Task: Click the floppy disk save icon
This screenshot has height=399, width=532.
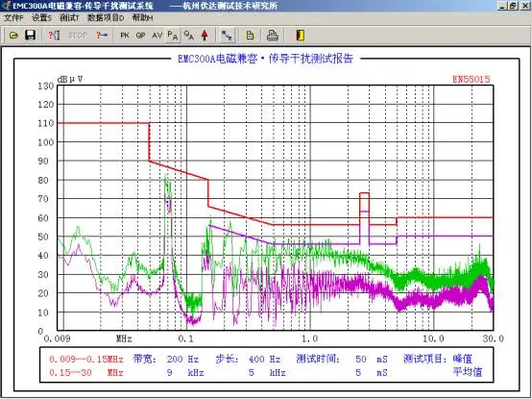Action: pyautogui.click(x=30, y=35)
